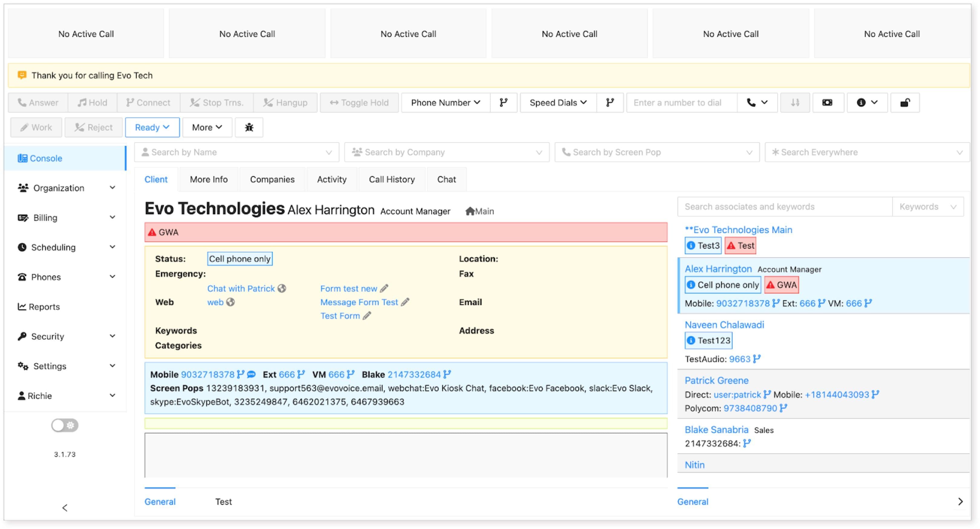The height and width of the screenshot is (529, 980).
Task: Click pencil icon beside Test Form
Action: coord(367,316)
